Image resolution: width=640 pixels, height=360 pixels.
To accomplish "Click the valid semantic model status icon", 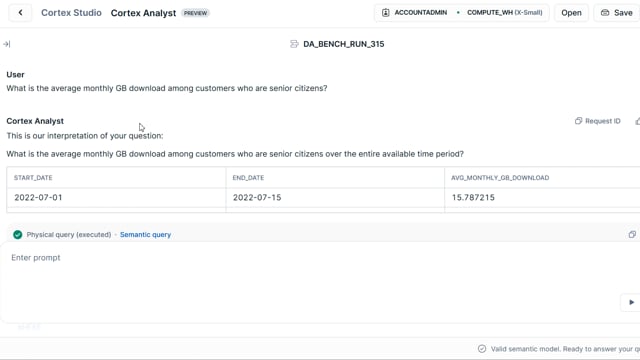I will pos(482,349).
